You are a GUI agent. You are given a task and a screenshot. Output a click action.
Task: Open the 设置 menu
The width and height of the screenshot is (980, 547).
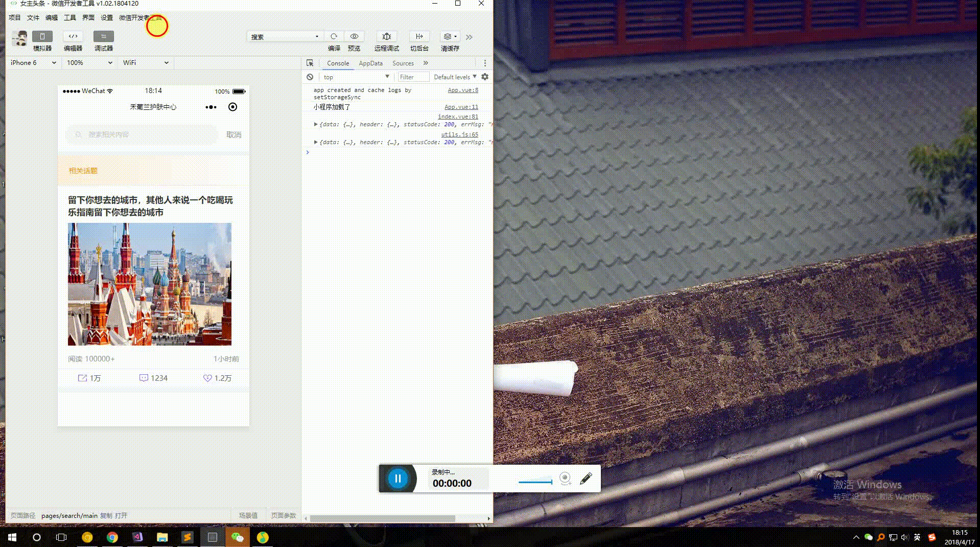pos(107,17)
